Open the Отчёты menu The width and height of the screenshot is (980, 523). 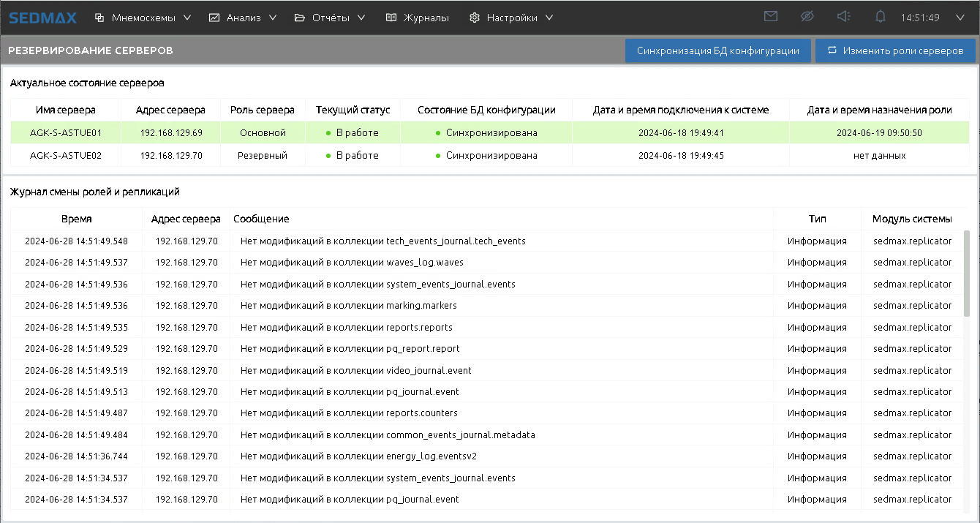(331, 18)
